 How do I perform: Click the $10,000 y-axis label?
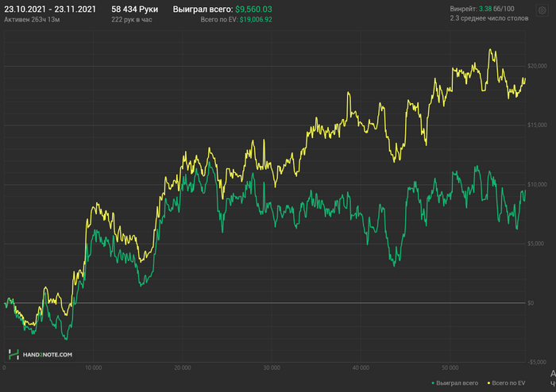[537, 184]
